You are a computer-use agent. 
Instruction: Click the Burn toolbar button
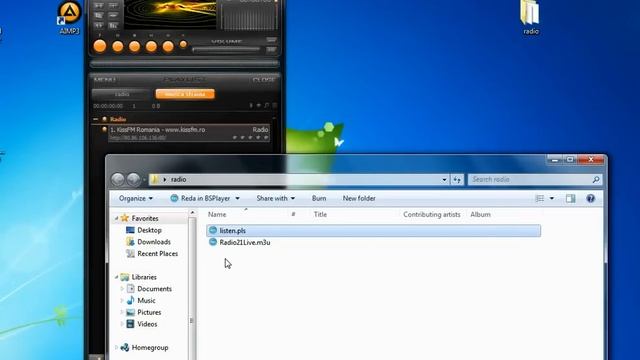[x=319, y=198]
